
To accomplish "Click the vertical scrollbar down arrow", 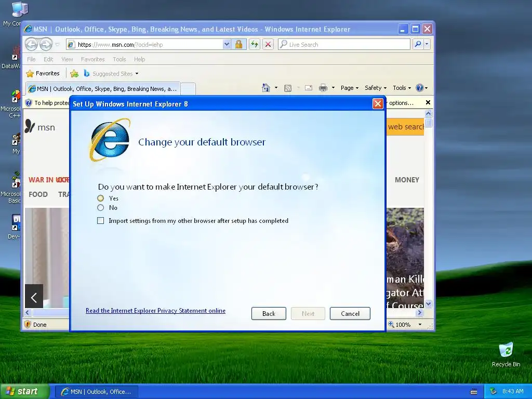I will click(428, 303).
